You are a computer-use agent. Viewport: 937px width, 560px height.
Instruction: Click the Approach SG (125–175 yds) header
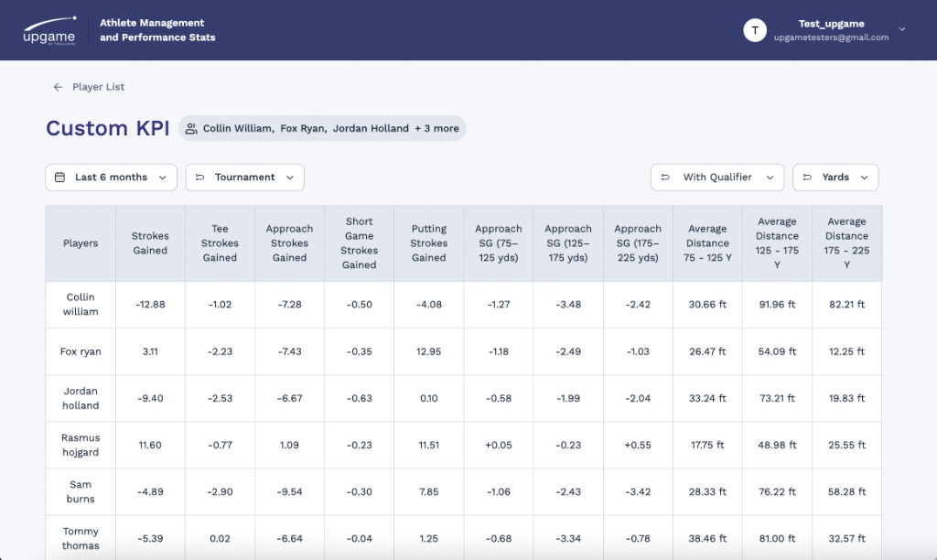point(568,243)
